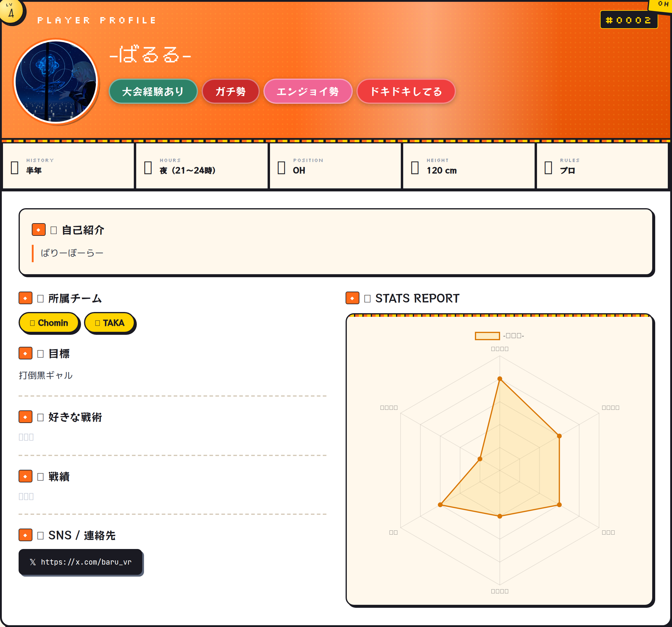Click the LV 4 level coin badge
The image size is (672, 627).
pyautogui.click(x=11, y=11)
